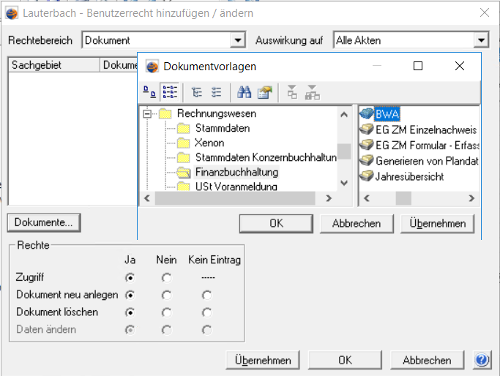The image size is (500, 376).
Task: Close the Lauterbach Benutzerrecht dialog
Action: 484,13
